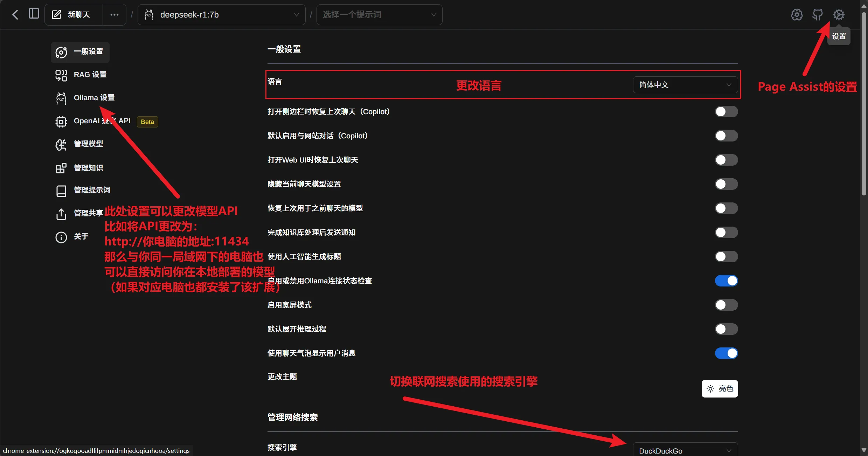Select RAG 设置 in the sidebar

90,75
